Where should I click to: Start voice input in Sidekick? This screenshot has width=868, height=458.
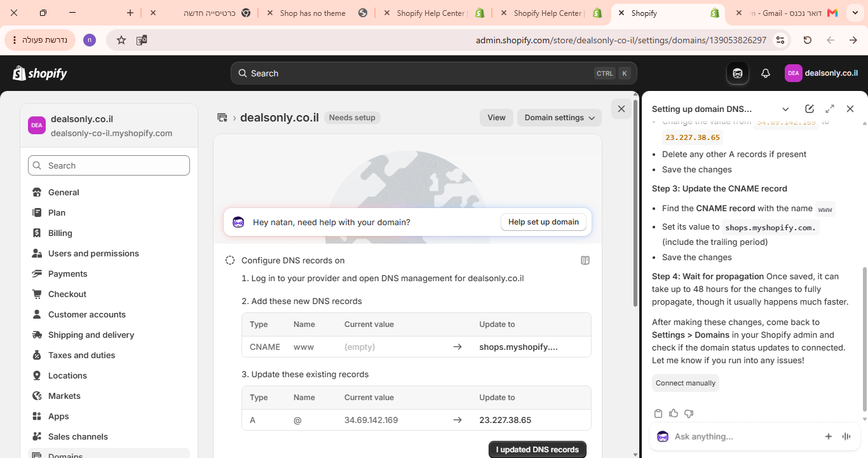pyautogui.click(x=846, y=436)
